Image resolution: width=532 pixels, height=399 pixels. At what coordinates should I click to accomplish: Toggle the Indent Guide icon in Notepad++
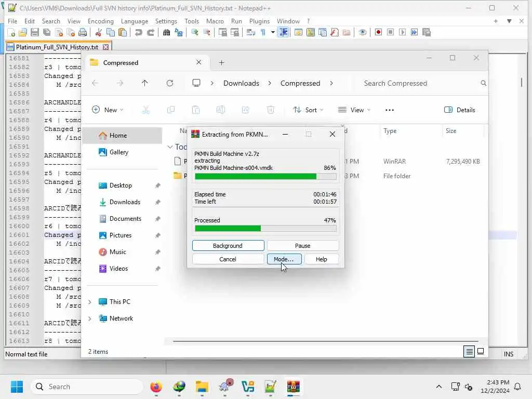coord(283,33)
